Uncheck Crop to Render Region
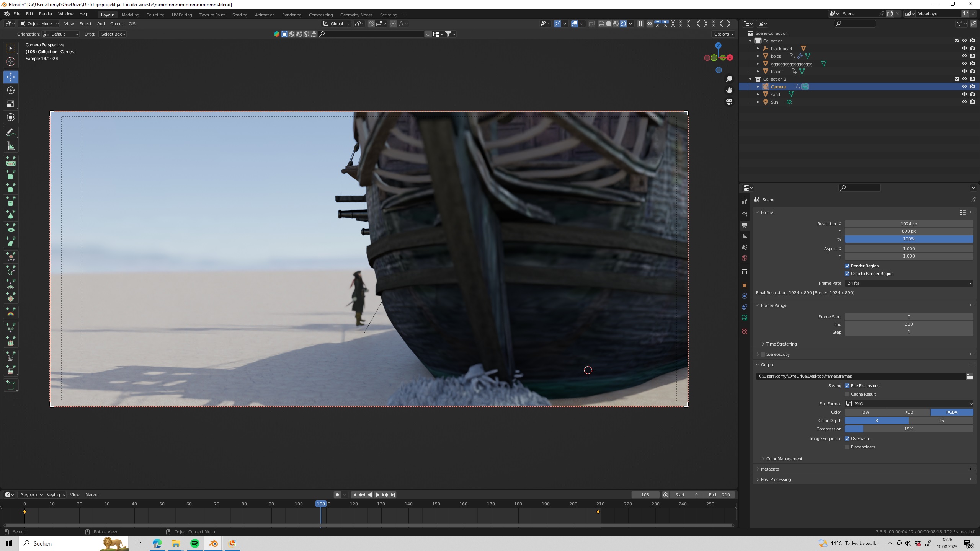 coord(847,274)
